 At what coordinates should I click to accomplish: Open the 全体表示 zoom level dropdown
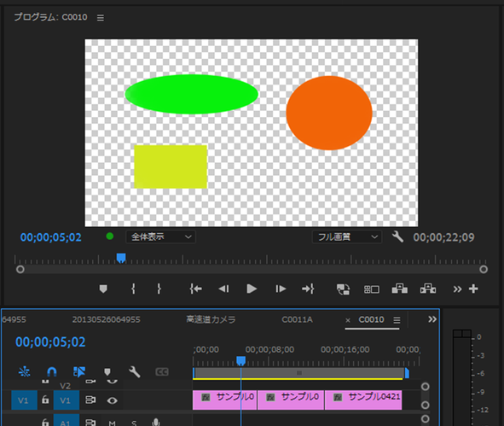tap(160, 237)
